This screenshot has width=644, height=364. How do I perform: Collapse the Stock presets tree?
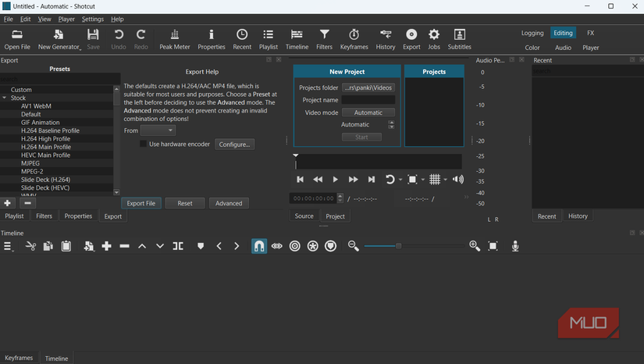coord(5,98)
